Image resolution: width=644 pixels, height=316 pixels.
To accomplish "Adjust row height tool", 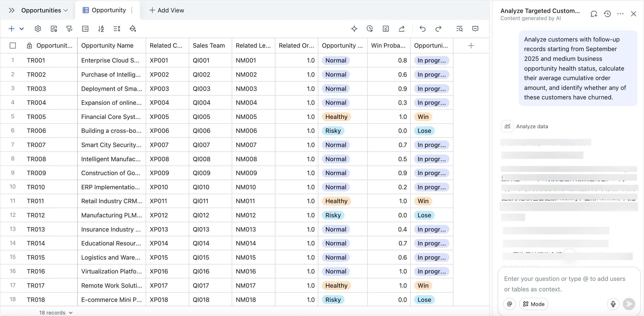I will point(117,29).
